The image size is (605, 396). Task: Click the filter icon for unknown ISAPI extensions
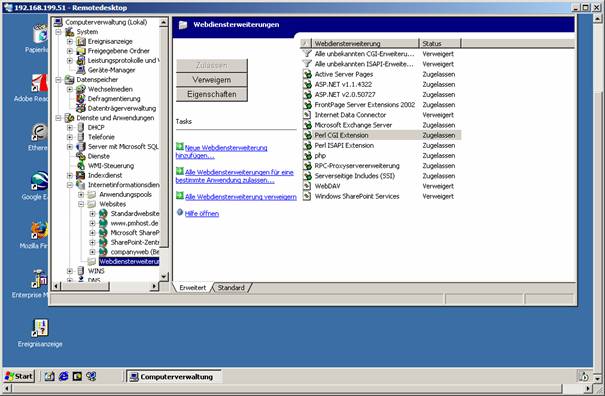pos(307,64)
